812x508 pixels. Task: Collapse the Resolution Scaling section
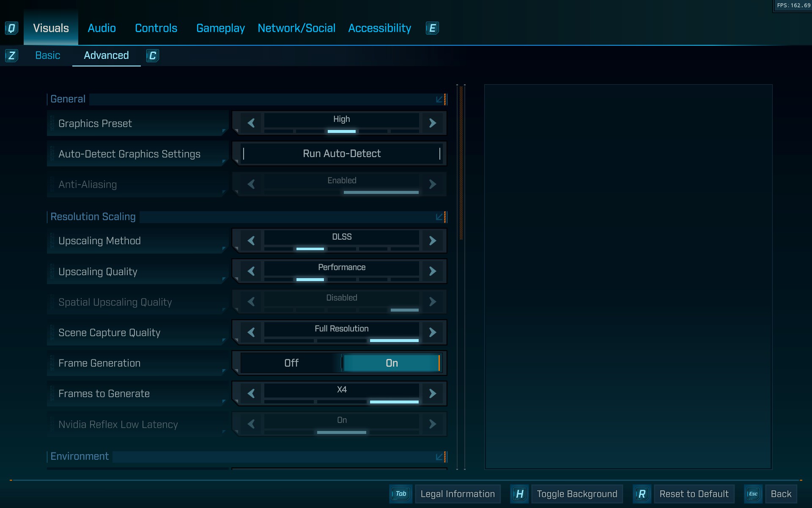(x=439, y=217)
